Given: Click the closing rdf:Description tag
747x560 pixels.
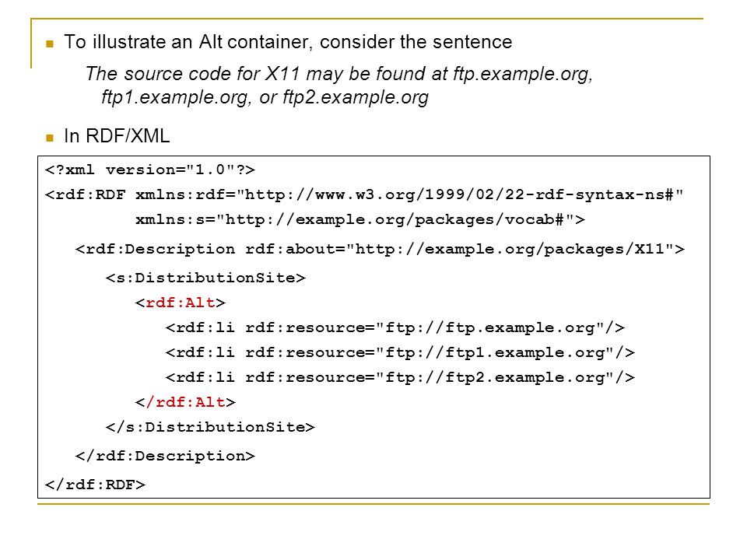Looking at the screenshot, I should (x=165, y=457).
